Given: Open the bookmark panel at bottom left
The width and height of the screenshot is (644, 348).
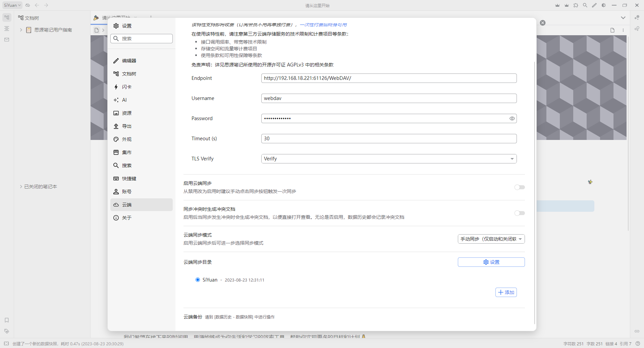Looking at the screenshot, I should pyautogui.click(x=6, y=320).
